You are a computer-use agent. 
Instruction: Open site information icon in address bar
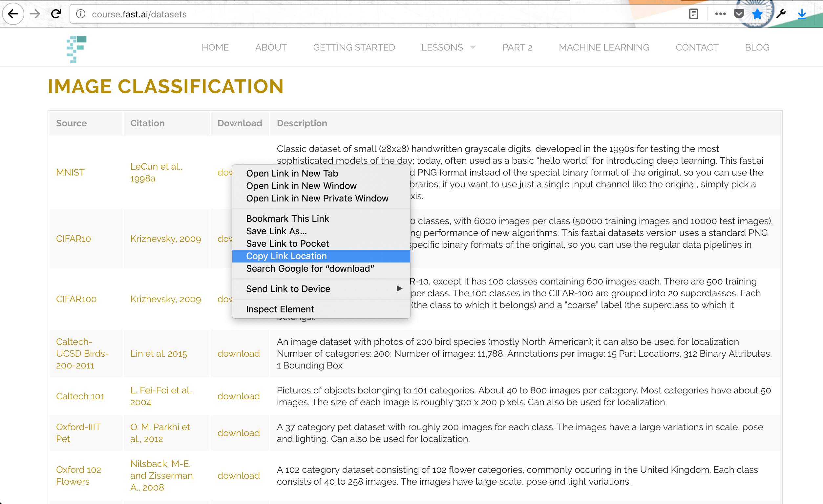pos(80,14)
